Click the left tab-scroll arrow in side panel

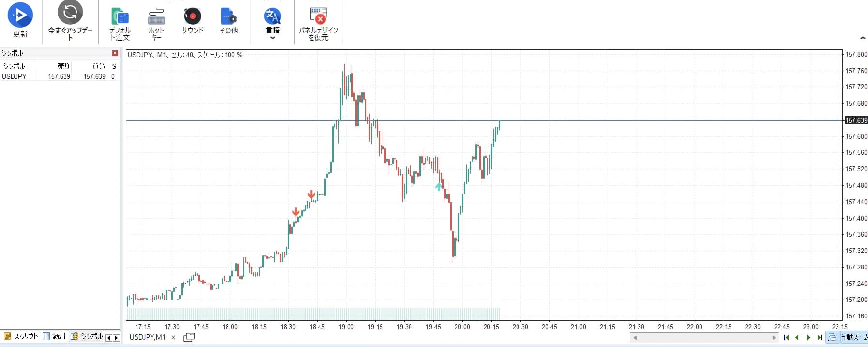pyautogui.click(x=109, y=338)
